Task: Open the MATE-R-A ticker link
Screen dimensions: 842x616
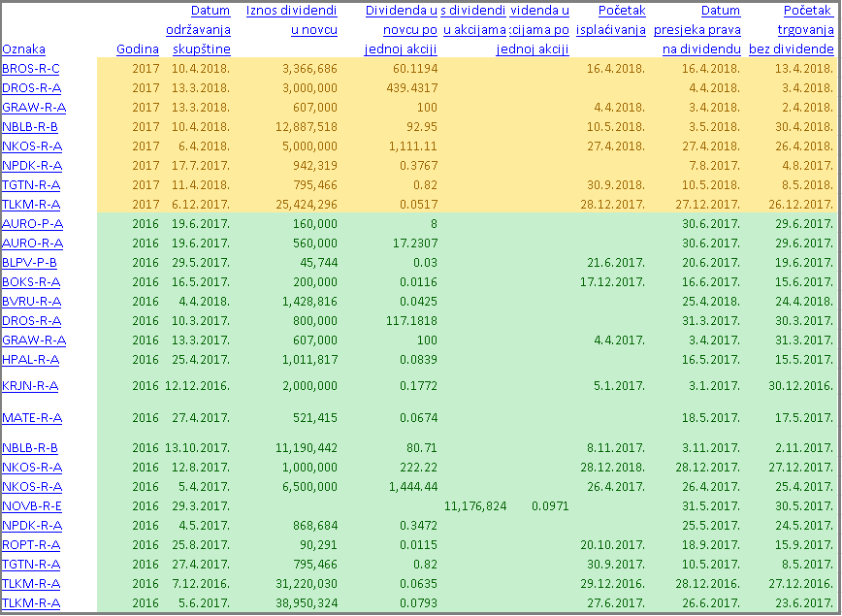Action: coord(32,418)
